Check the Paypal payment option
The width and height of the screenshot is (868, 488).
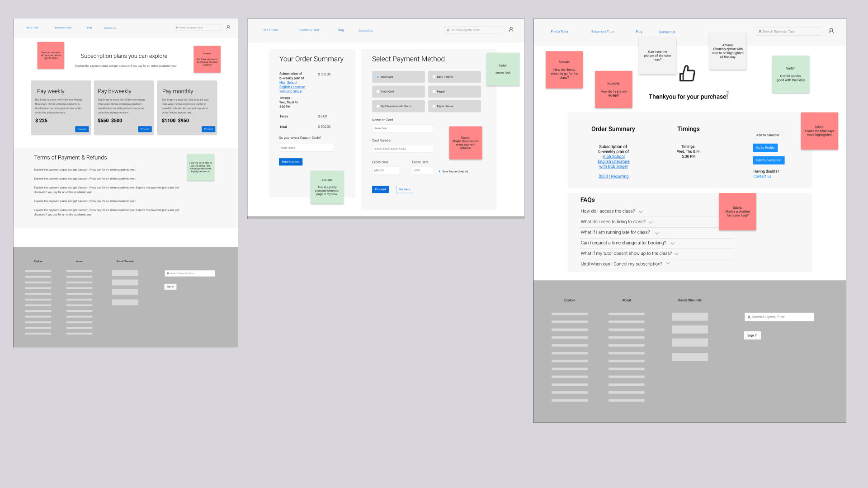click(x=434, y=92)
